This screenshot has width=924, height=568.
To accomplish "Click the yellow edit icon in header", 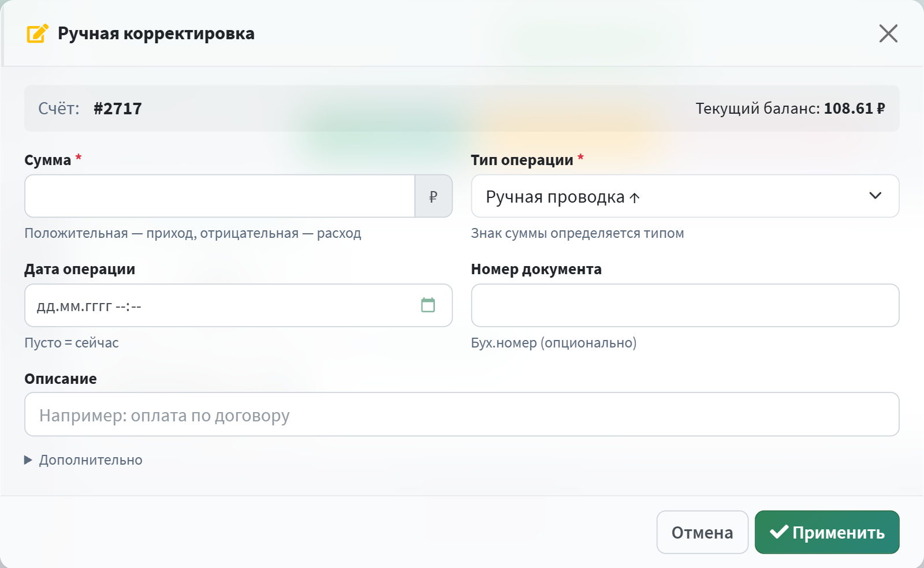I will click(x=38, y=33).
